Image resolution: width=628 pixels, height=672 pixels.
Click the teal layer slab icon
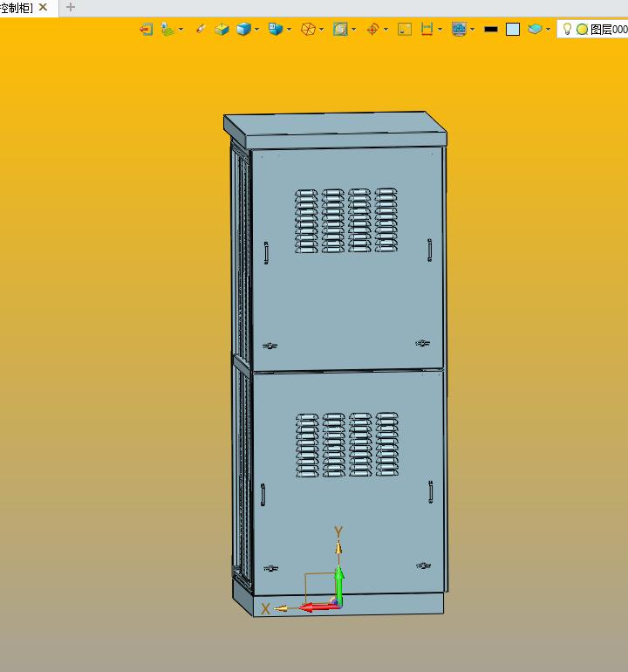pos(535,29)
